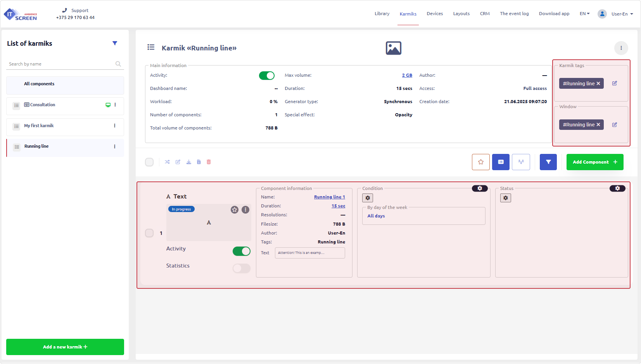Switch to the tree structure view icon
This screenshot has height=364, width=641.
pyautogui.click(x=521, y=162)
